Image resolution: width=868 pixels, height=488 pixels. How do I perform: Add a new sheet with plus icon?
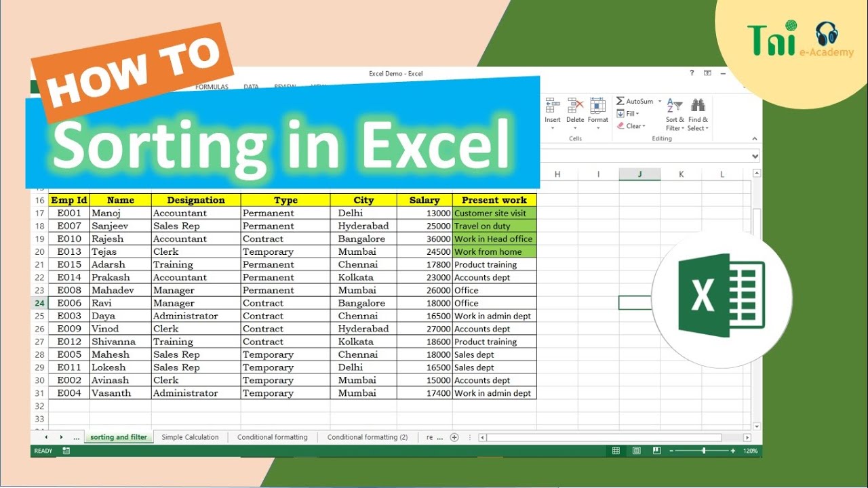click(454, 437)
